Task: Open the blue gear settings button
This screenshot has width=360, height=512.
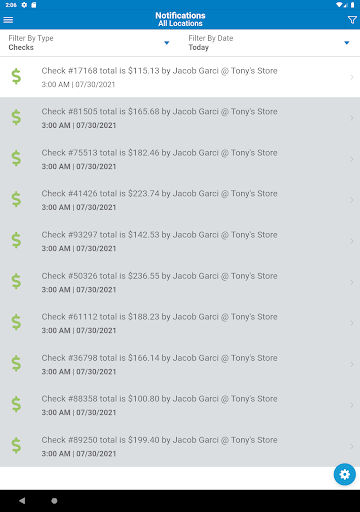Action: pos(345,474)
